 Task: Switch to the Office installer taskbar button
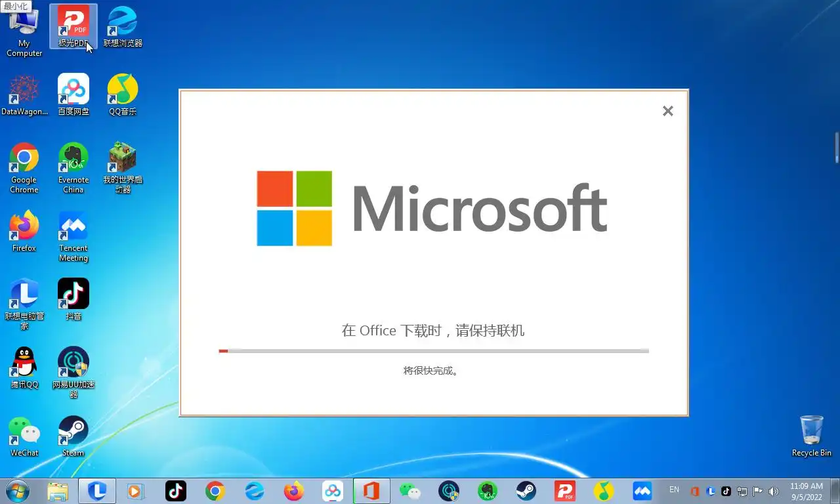[371, 491]
